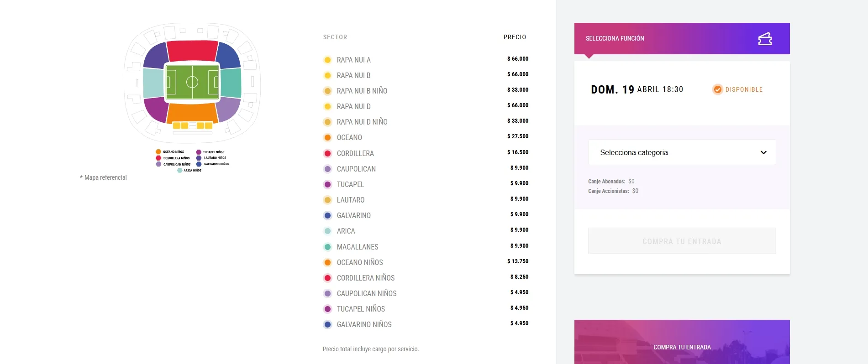Click the magenta dot beside TUCAPEL
This screenshot has width=868, height=364.
pos(327,184)
